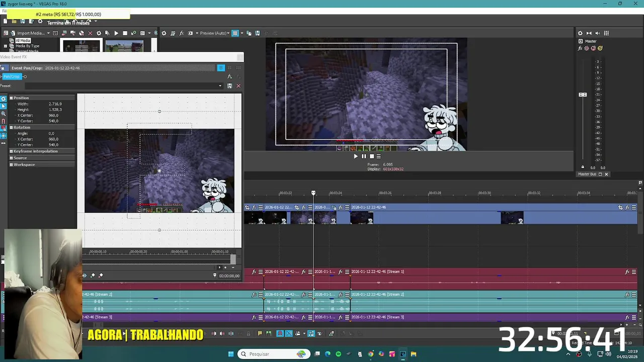Viewport: 644px width, 362px height.
Task: Toggle Move Freely arrows in Pan/Crop
Action: pyautogui.click(x=4, y=143)
